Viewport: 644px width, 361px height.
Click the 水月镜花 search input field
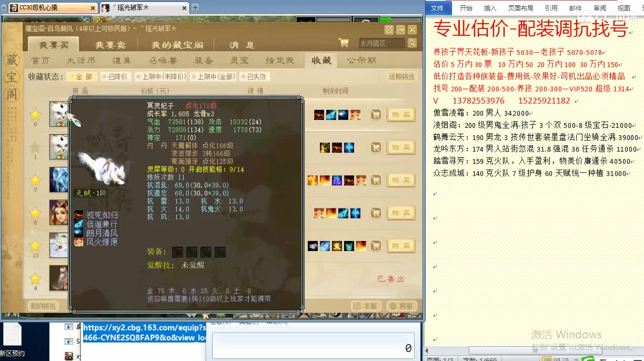click(382, 43)
